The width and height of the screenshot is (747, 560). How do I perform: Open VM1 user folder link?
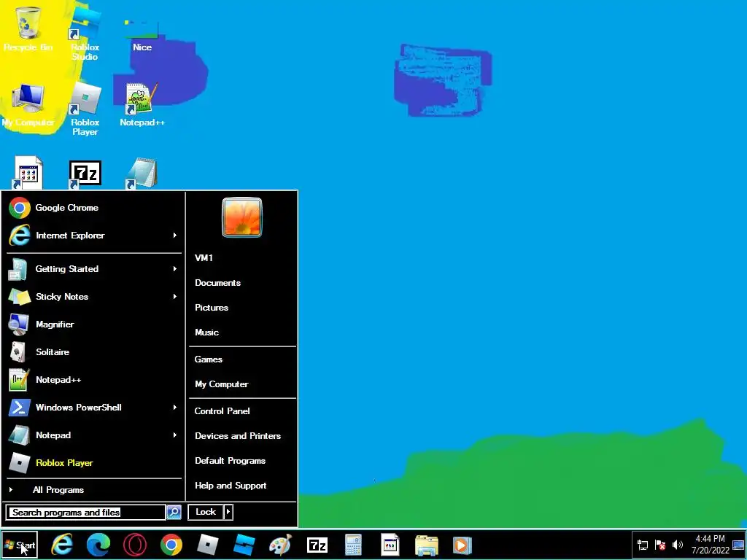pyautogui.click(x=204, y=257)
